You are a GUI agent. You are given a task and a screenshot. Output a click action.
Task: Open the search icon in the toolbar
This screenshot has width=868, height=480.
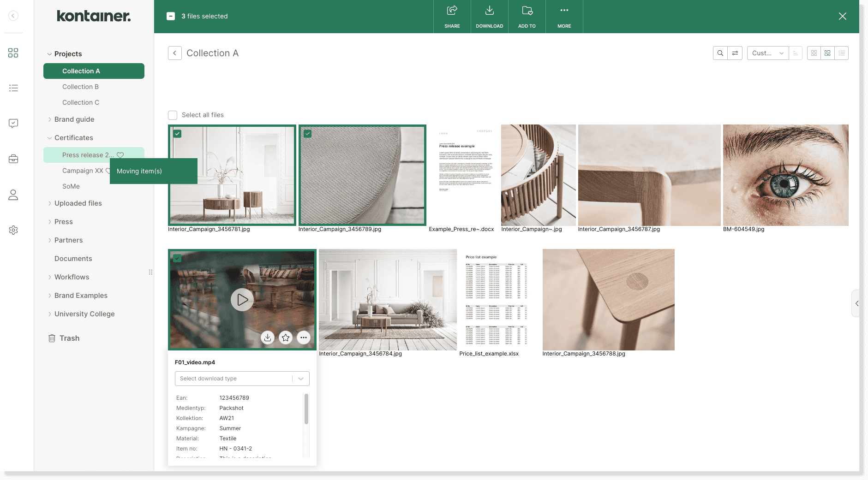pyautogui.click(x=720, y=53)
